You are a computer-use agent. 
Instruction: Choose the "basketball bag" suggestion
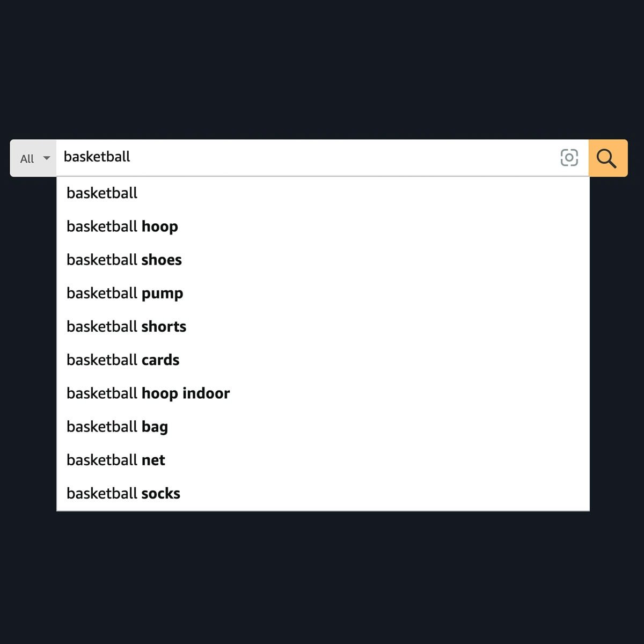tap(117, 427)
